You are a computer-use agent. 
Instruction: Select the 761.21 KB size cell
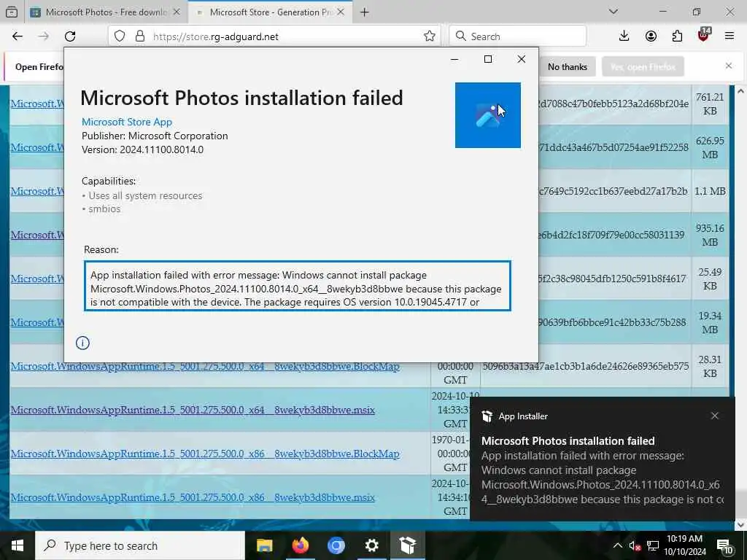710,104
